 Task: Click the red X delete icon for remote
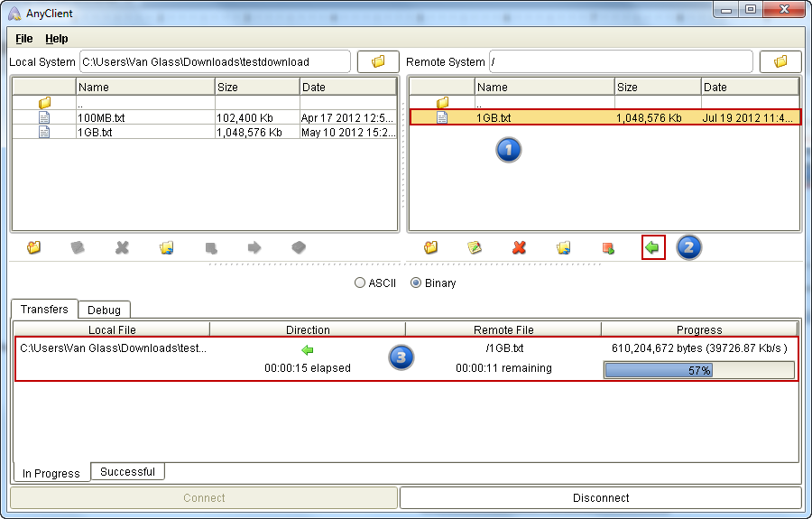pyautogui.click(x=519, y=246)
